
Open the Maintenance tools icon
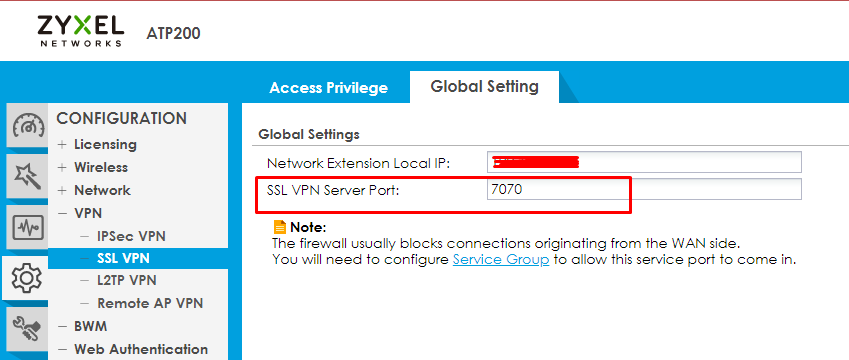coord(27,330)
